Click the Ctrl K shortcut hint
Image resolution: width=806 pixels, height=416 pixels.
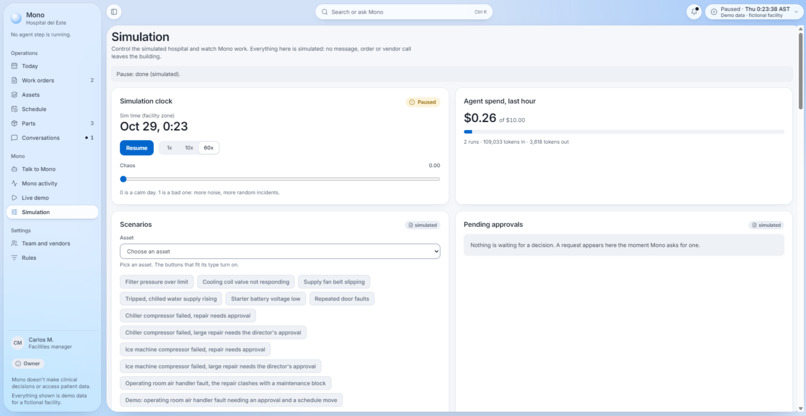[481, 12]
